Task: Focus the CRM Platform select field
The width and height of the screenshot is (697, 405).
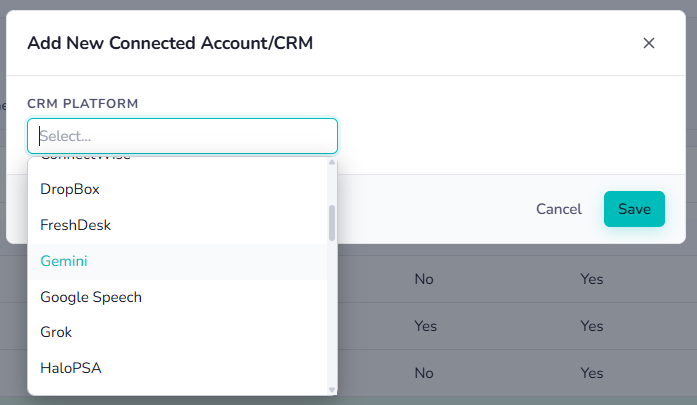Action: click(x=182, y=136)
